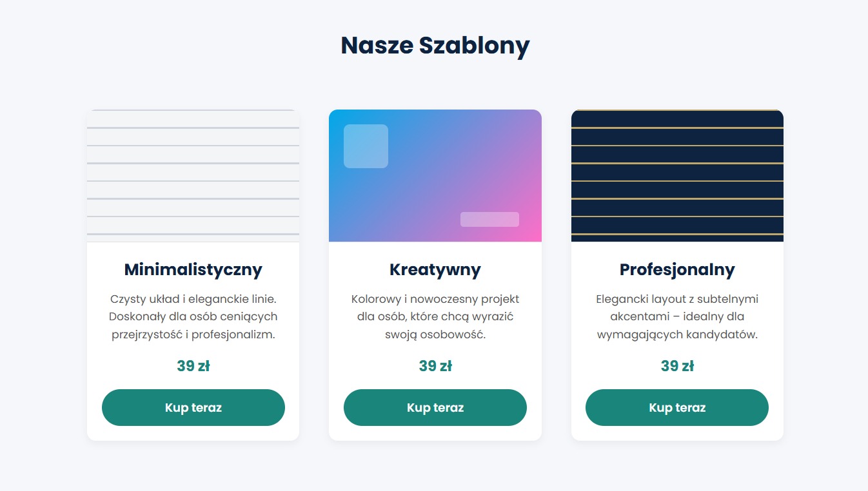Select the entire Profesjonalny card
This screenshot has height=491, width=868.
[676, 274]
